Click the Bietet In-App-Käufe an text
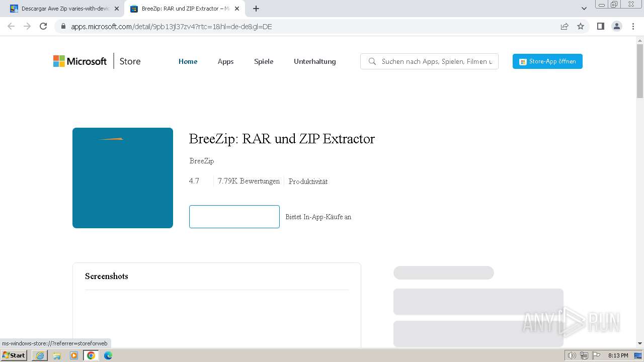Viewport: 644px width, 362px height. (318, 217)
